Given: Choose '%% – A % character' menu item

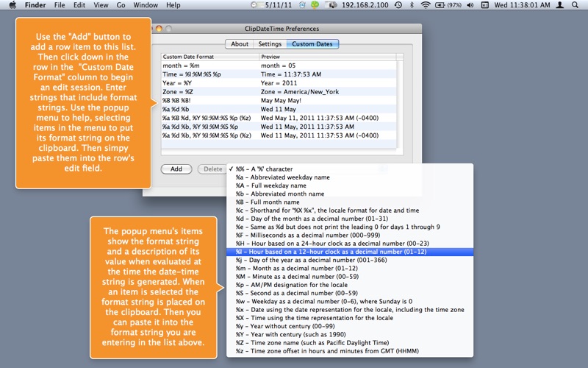Looking at the screenshot, I should pyautogui.click(x=350, y=169).
